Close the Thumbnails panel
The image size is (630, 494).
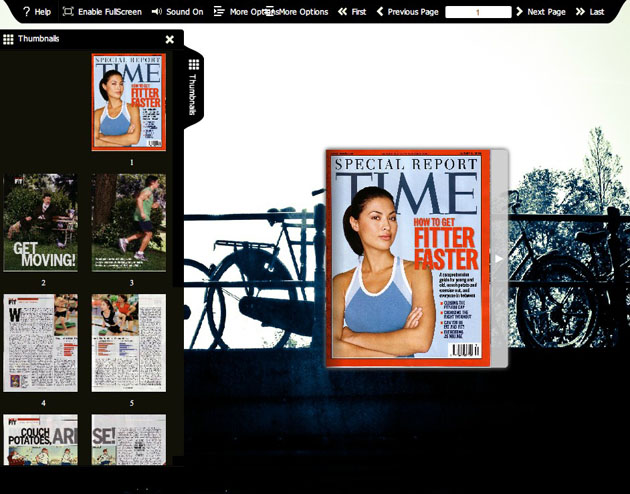(x=170, y=39)
